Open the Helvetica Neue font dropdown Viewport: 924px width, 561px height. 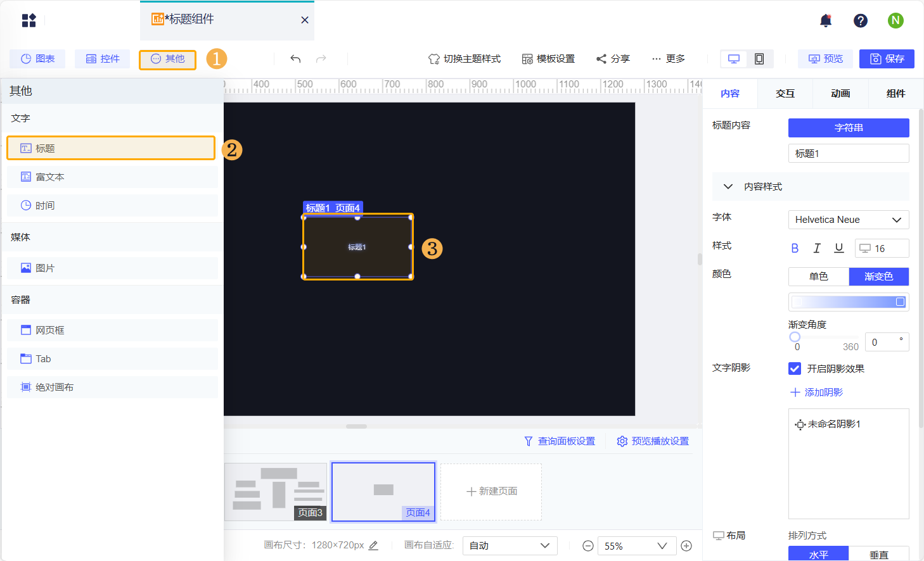849,220
